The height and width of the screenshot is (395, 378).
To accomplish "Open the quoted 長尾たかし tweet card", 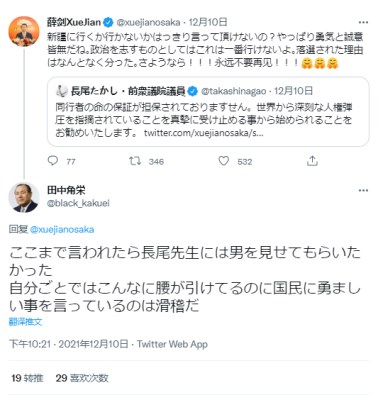I will pos(208,112).
